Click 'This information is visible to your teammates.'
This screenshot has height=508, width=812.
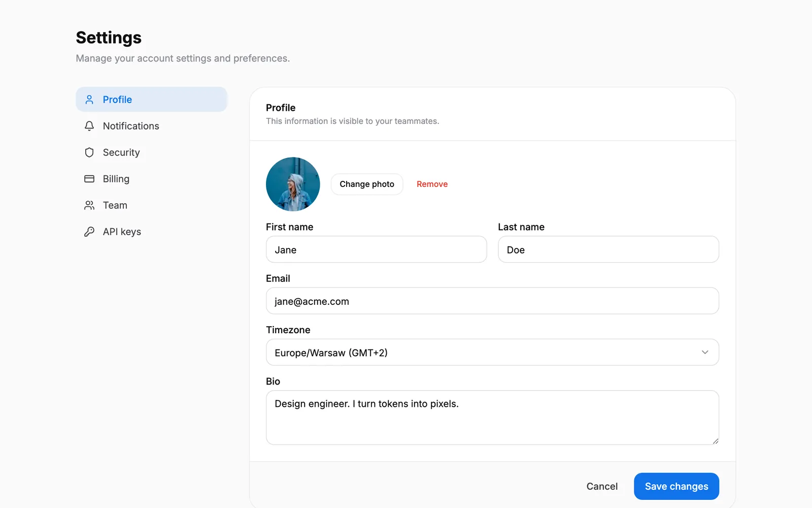click(x=353, y=121)
